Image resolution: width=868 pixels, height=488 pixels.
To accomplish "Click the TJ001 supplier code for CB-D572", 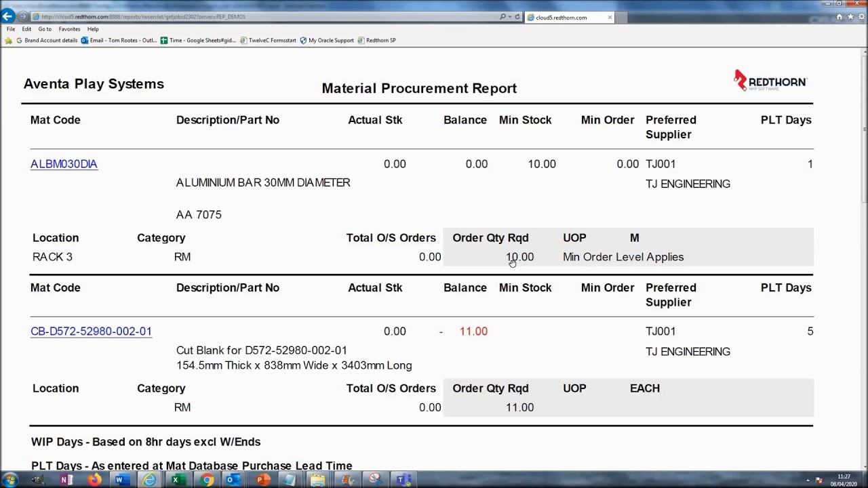I will [660, 331].
